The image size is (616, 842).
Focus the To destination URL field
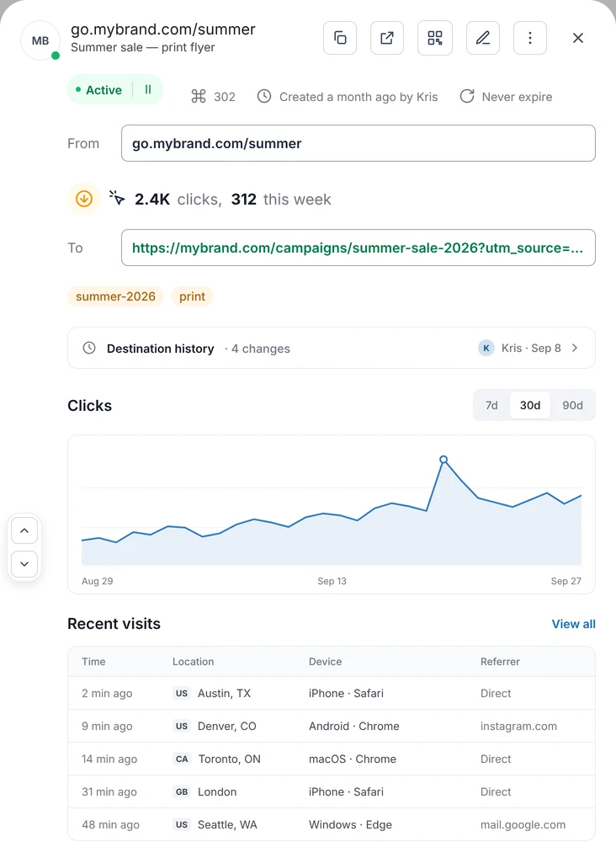pos(358,248)
